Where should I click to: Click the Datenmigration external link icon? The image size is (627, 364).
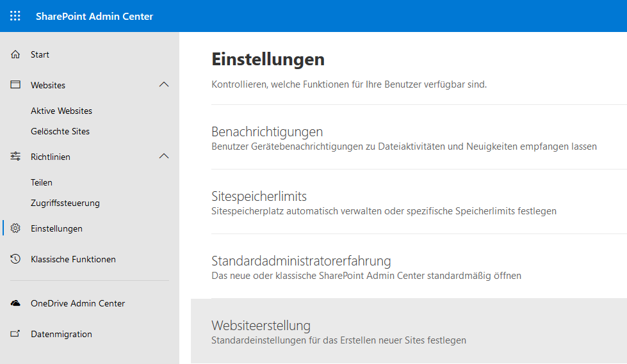15,334
